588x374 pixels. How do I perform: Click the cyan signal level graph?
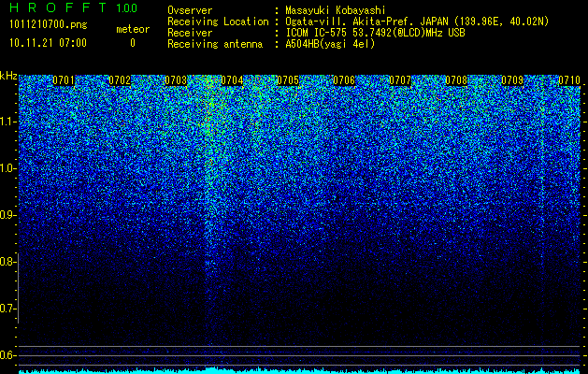(x=299, y=370)
